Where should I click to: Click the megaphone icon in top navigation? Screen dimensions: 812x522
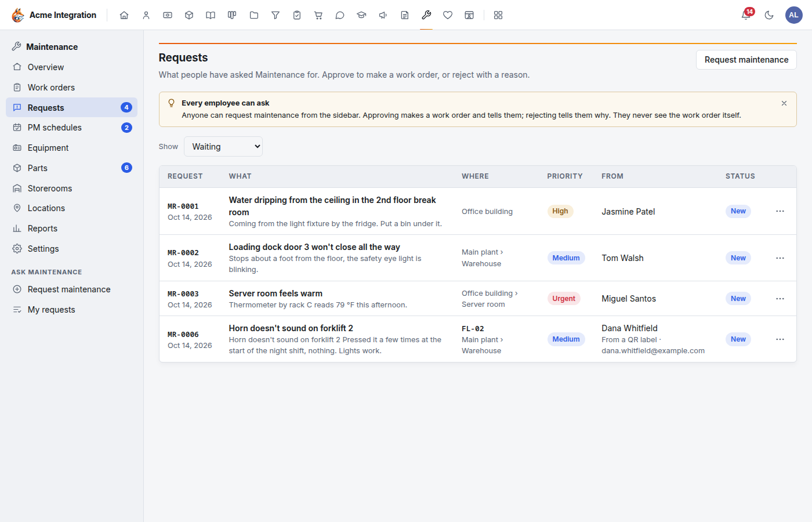[x=383, y=15]
